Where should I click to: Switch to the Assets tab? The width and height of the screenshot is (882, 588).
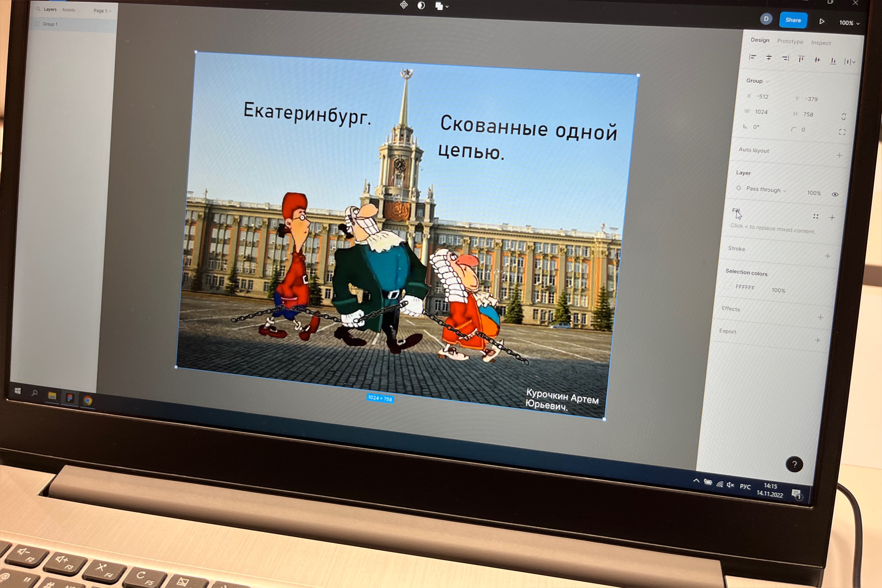pos(69,10)
